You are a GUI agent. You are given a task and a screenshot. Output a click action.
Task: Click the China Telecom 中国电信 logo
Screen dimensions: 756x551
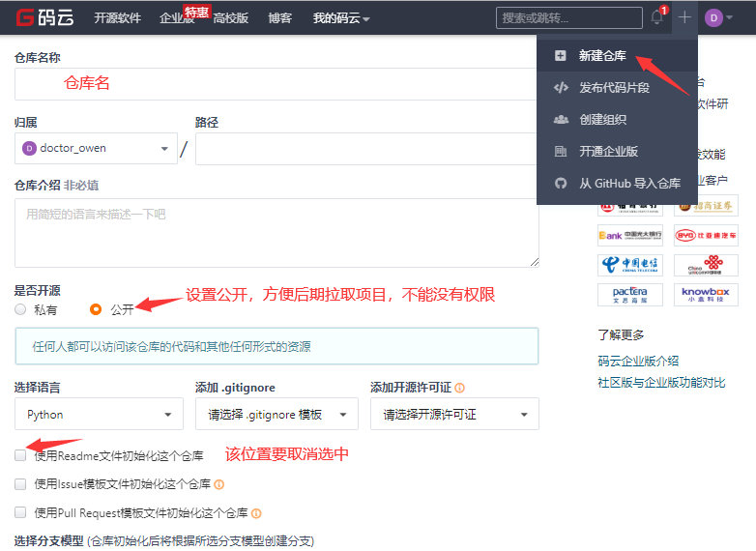(x=628, y=264)
